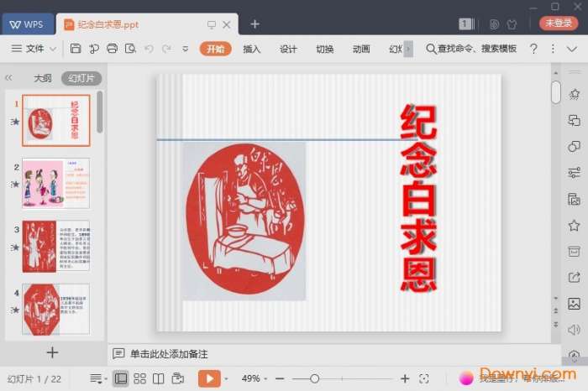
Task: Open the 文件 menu dropdown
Action: tap(34, 49)
